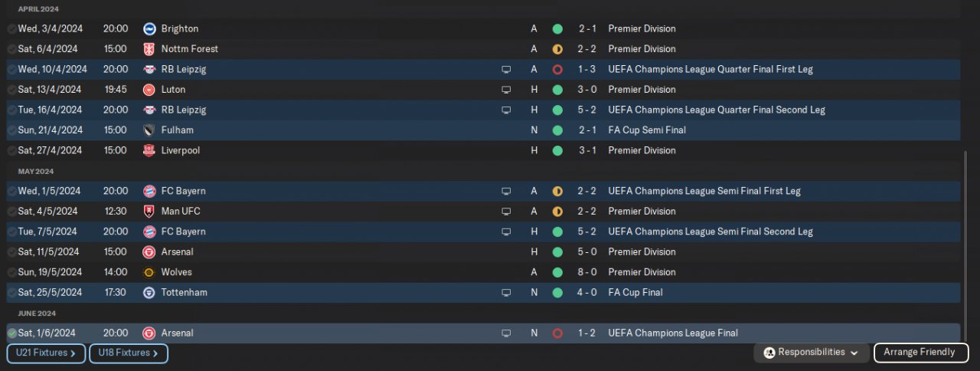Click the Man UFC club badge
The width and height of the screenshot is (980, 371).
pyautogui.click(x=149, y=212)
